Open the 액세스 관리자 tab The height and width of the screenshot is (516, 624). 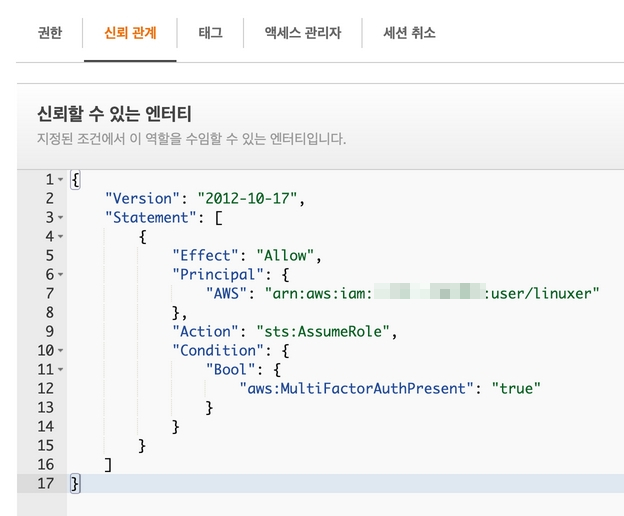(x=302, y=33)
